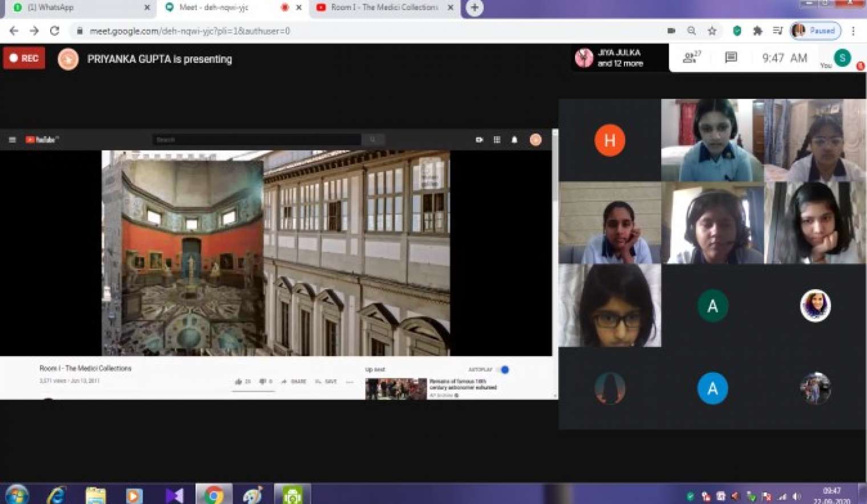Screen dimensions: 867x504
Task: Click SHARE under the video
Action: (x=294, y=381)
